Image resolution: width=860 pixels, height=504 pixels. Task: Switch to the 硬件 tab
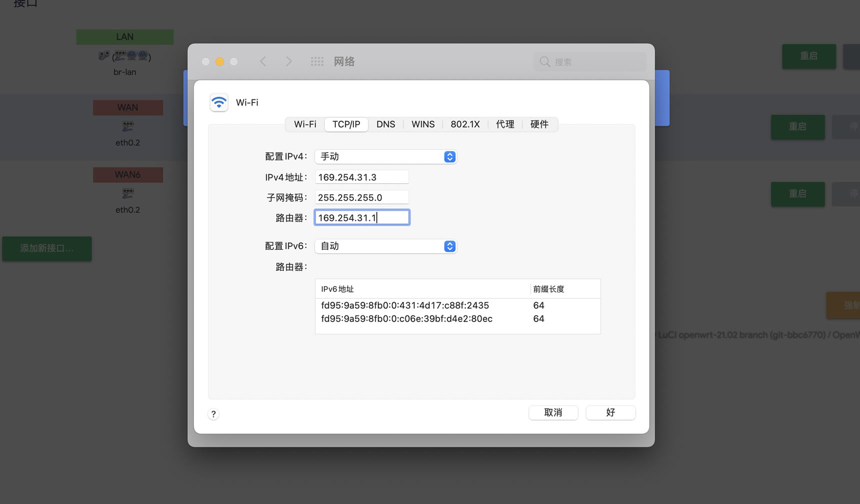539,124
